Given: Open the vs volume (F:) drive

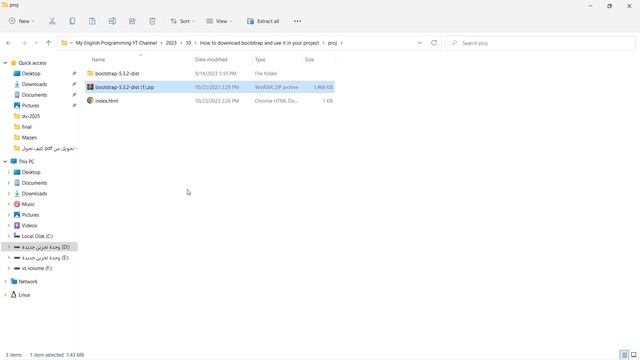Looking at the screenshot, I should [x=37, y=268].
